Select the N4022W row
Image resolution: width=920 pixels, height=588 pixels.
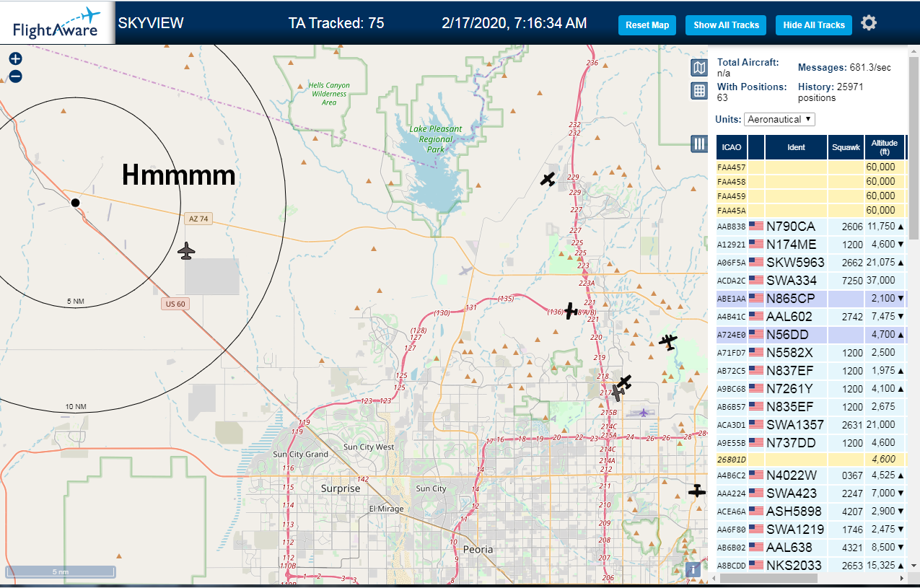click(x=810, y=475)
